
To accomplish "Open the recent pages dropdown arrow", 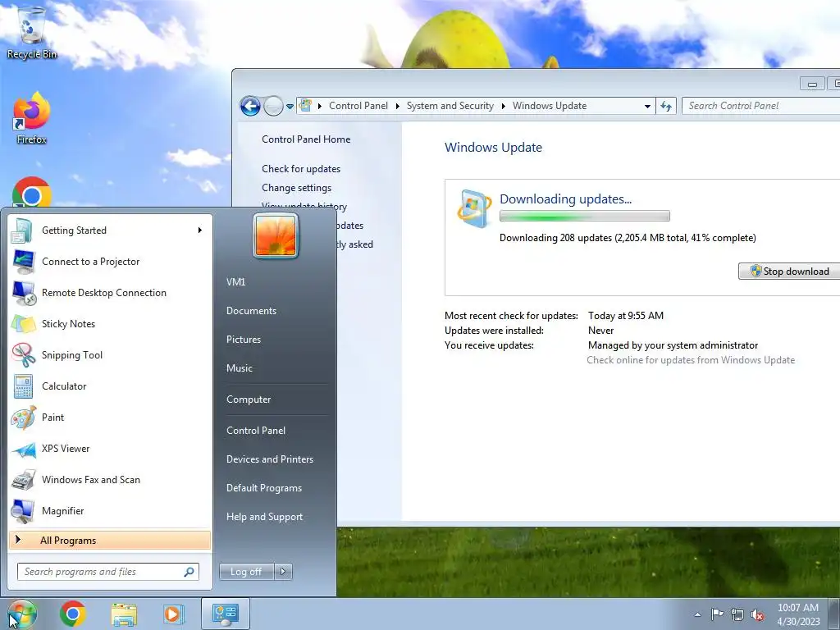I will (x=290, y=106).
